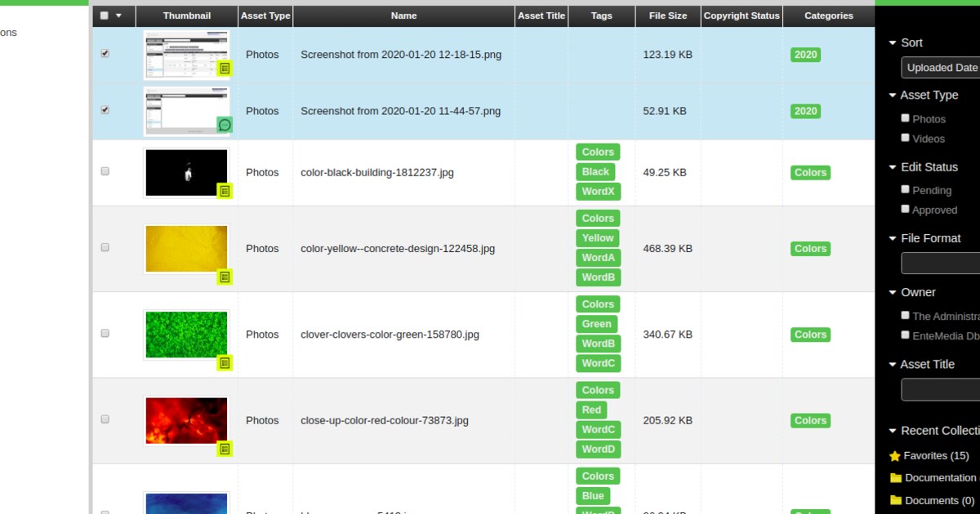Image resolution: width=980 pixels, height=514 pixels.
Task: Click the WordX tag
Action: point(598,192)
